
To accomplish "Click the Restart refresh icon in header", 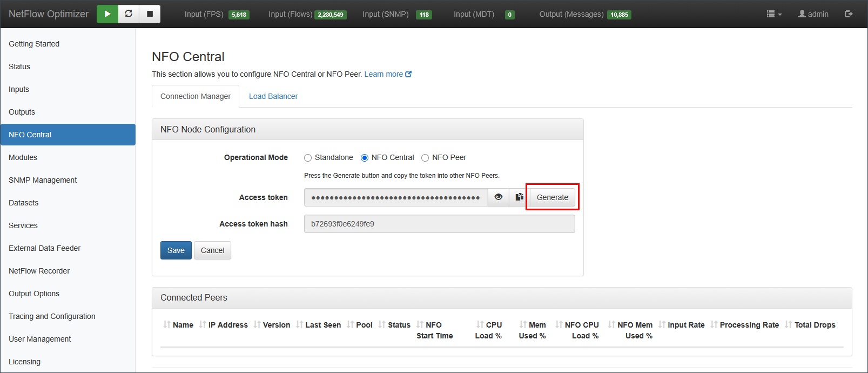I will 129,14.
